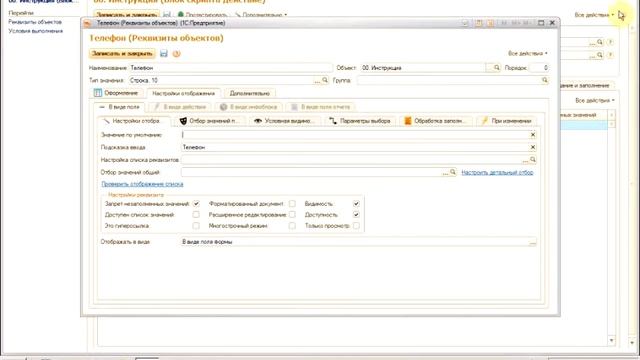The image size is (640, 360).
Task: Open search icon of Отбор значений общий
Action: 453,172
